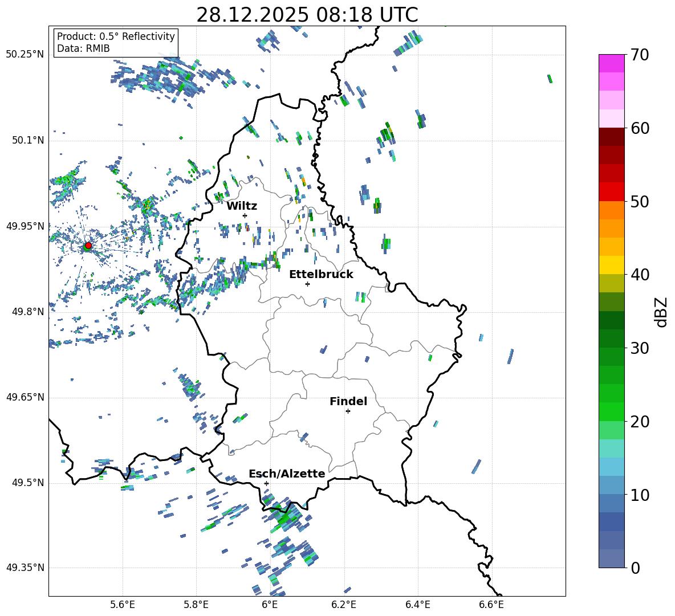Click the colorbar tick label 60
Screen dimensions: 675x616
[640, 128]
